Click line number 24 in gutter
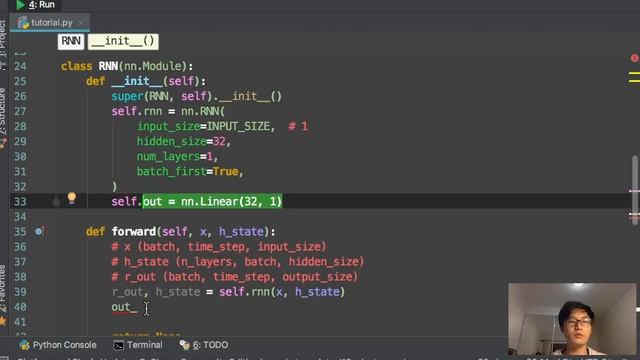The height and width of the screenshot is (360, 640). point(20,66)
